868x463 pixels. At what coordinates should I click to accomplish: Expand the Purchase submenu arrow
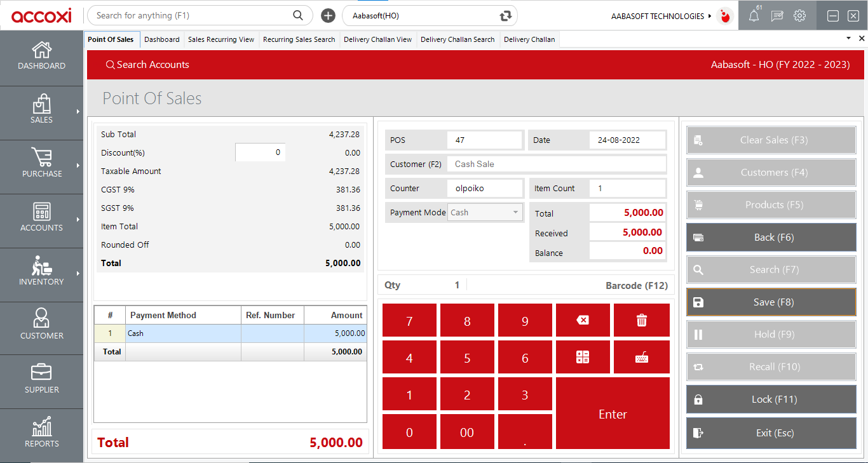78,166
